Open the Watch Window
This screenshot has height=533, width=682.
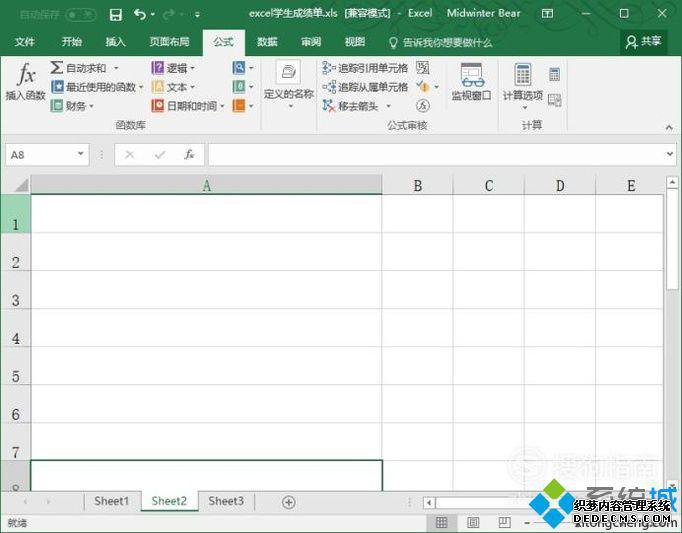coord(471,82)
